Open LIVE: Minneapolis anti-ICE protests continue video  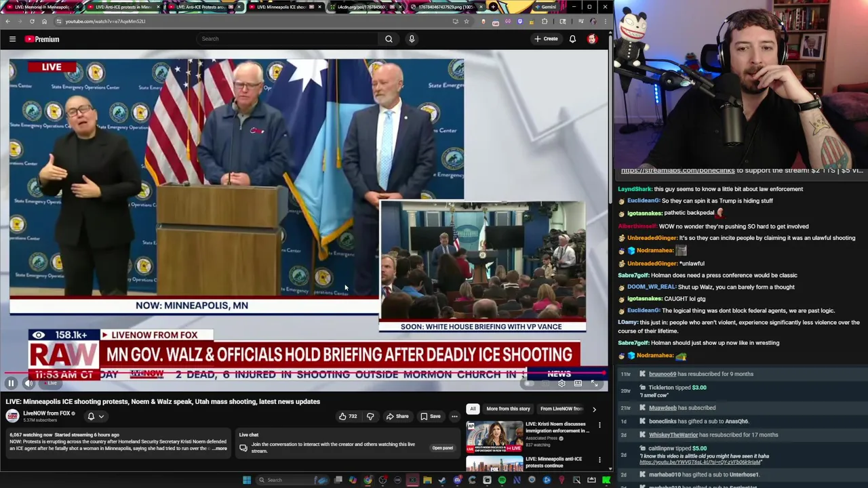pos(553,462)
